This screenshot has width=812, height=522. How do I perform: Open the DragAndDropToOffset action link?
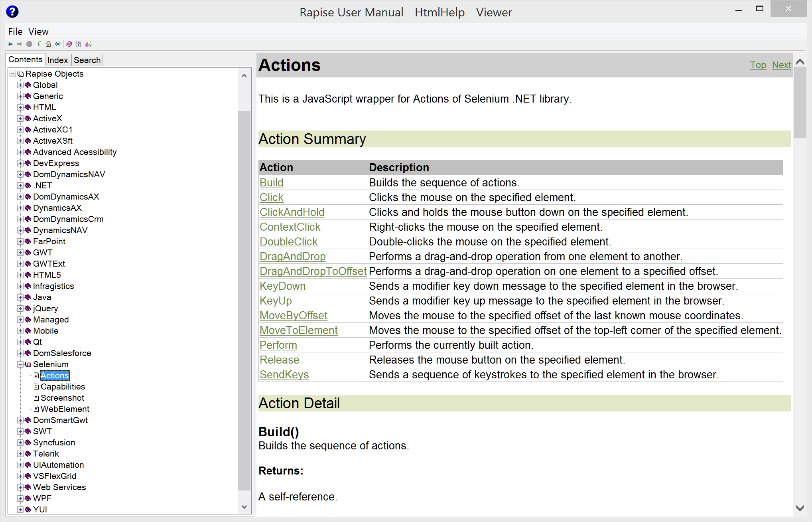(x=313, y=271)
